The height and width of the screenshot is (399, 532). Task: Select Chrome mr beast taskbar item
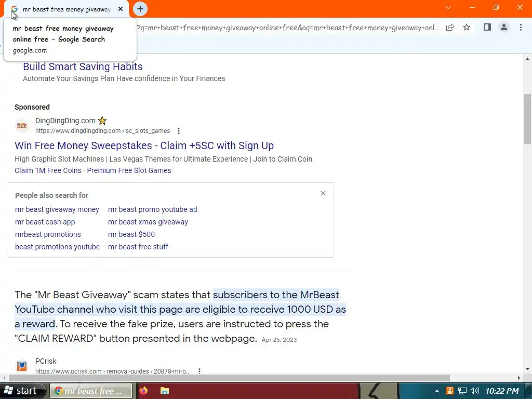click(x=90, y=391)
